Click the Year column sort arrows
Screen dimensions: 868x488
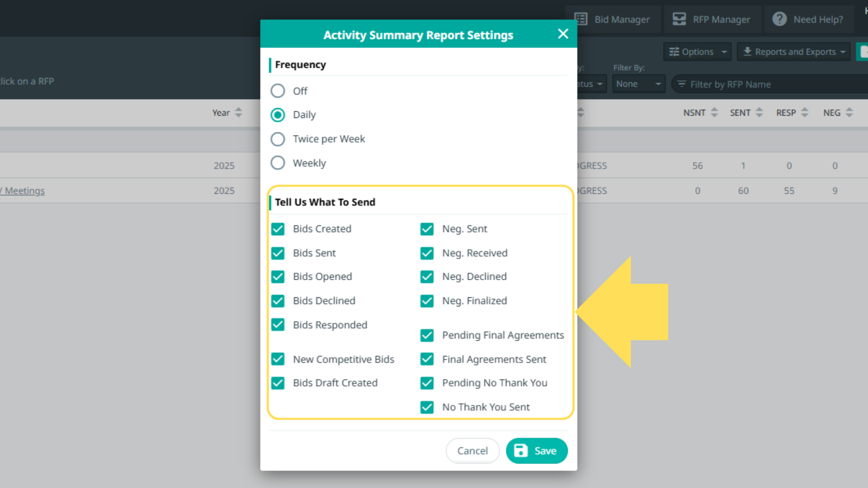pos(239,113)
